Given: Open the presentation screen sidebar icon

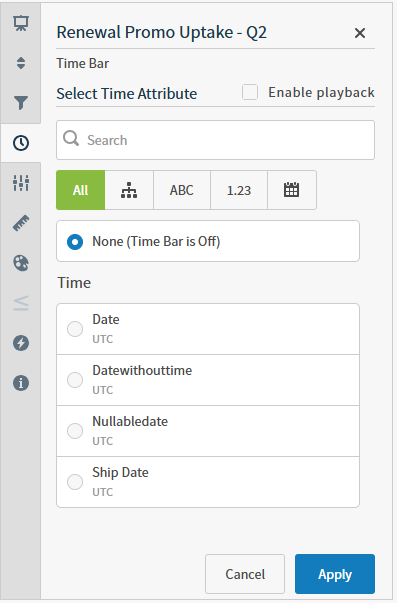Looking at the screenshot, I should (21, 23).
